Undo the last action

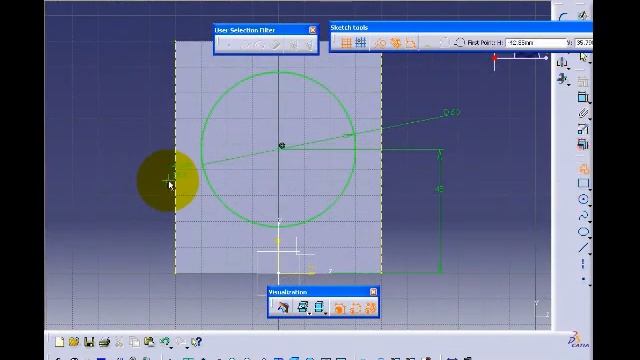point(164,341)
